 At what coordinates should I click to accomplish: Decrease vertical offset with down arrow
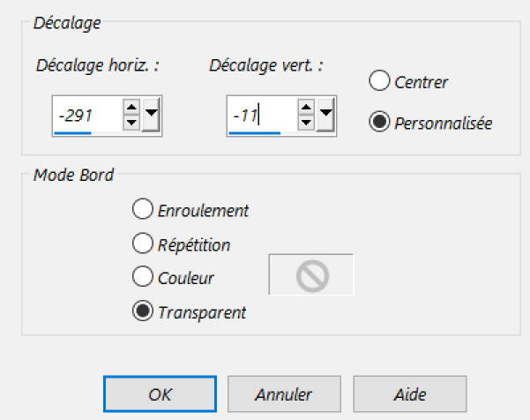point(306,122)
